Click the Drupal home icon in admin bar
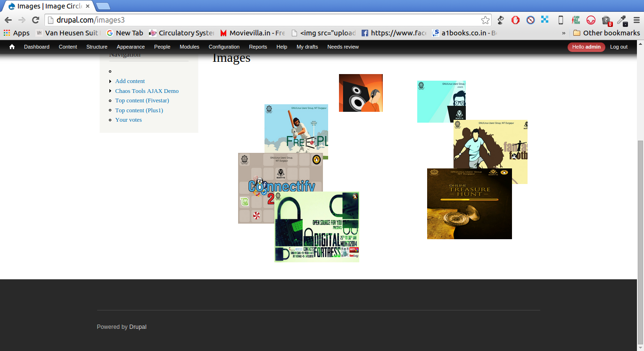Viewport: 644px width, 351px height. point(12,47)
